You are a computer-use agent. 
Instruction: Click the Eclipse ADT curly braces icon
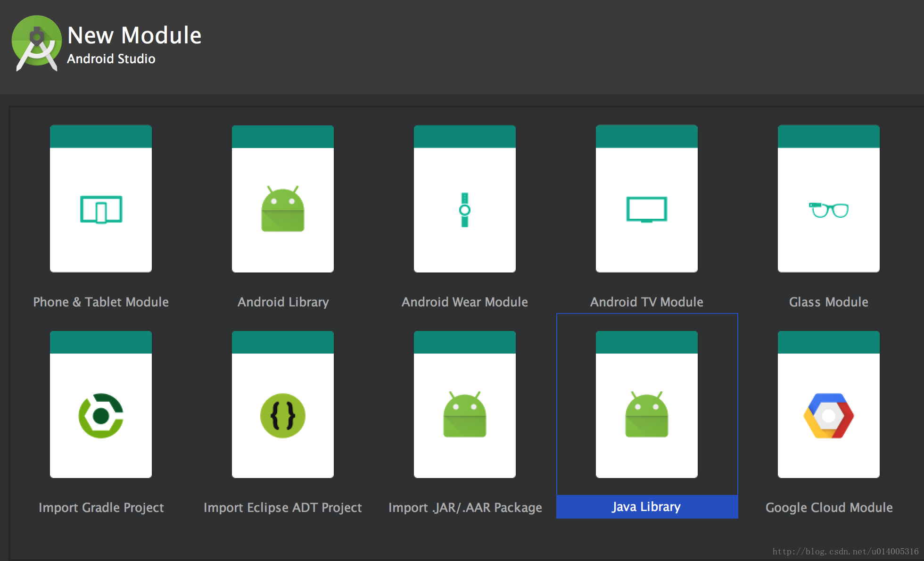click(283, 416)
